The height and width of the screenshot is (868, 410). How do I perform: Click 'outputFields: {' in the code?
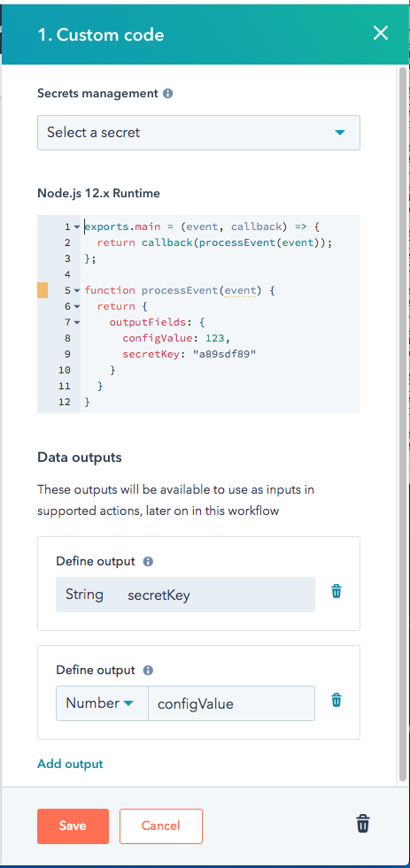pyautogui.click(x=158, y=322)
